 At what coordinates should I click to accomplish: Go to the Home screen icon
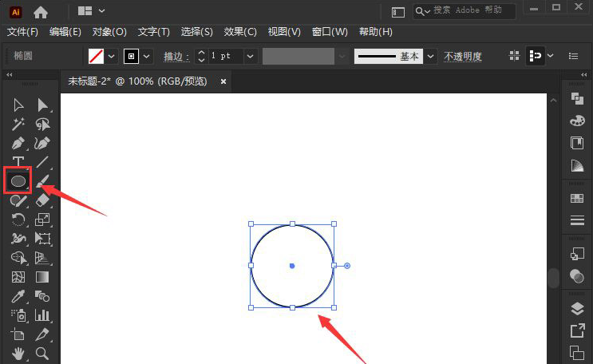(x=41, y=13)
